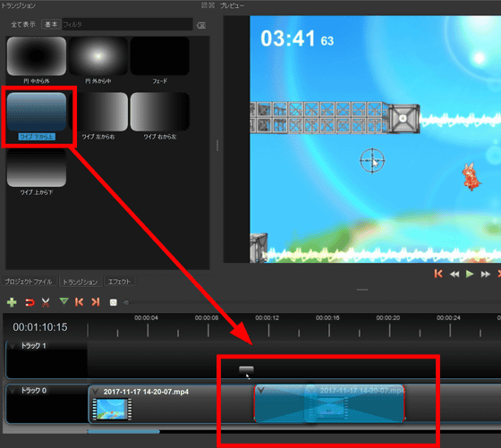The height and width of the screenshot is (448, 501).
Task: Click the first clip's filmstrip thumbnail
Action: pos(112,409)
